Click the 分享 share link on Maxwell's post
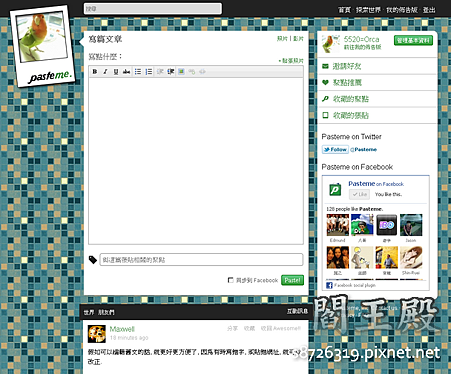Screen dimensions: 451x374 tap(232, 328)
